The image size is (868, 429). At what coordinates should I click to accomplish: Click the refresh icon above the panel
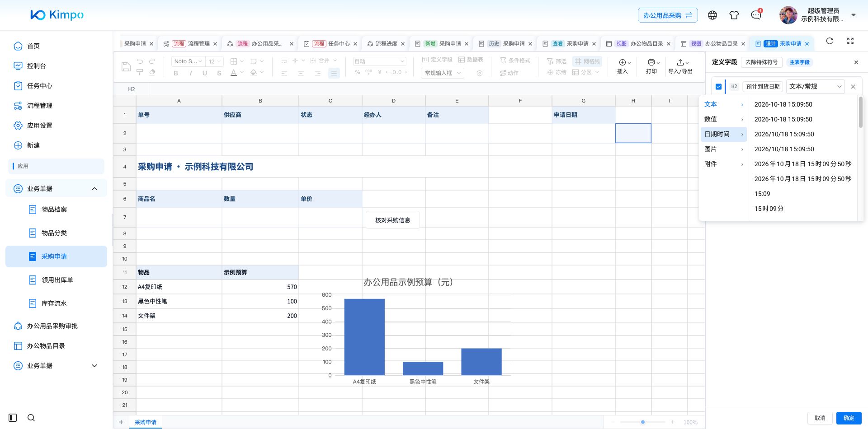coord(830,41)
